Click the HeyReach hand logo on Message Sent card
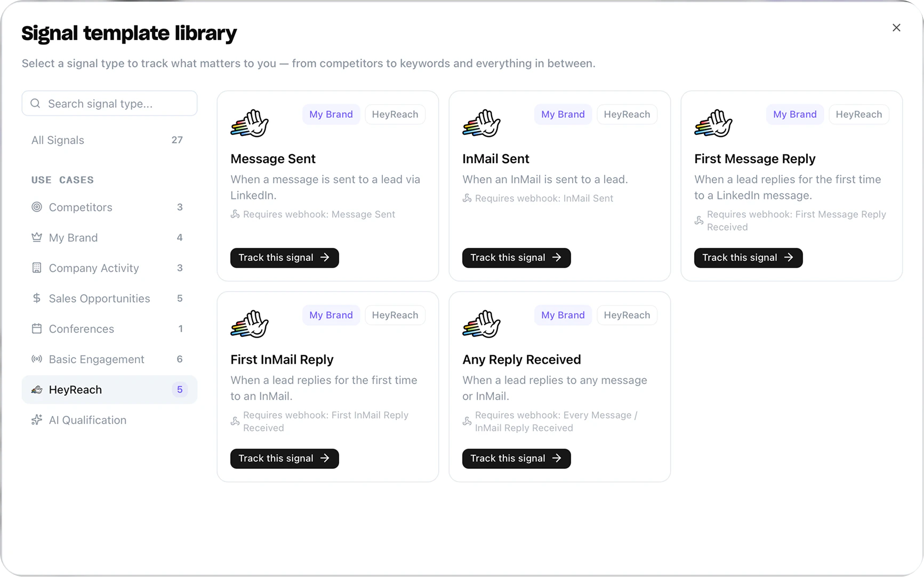This screenshot has height=577, width=924. pos(249,123)
